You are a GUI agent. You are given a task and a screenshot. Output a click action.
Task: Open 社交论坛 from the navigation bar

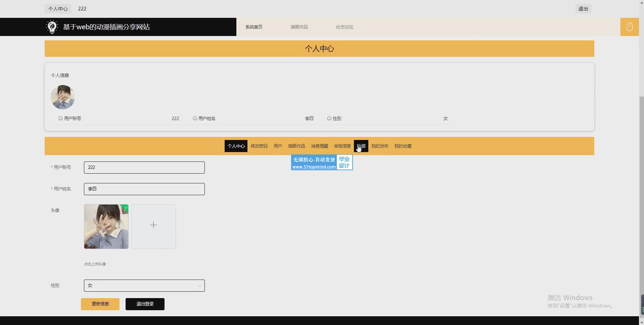tap(344, 27)
